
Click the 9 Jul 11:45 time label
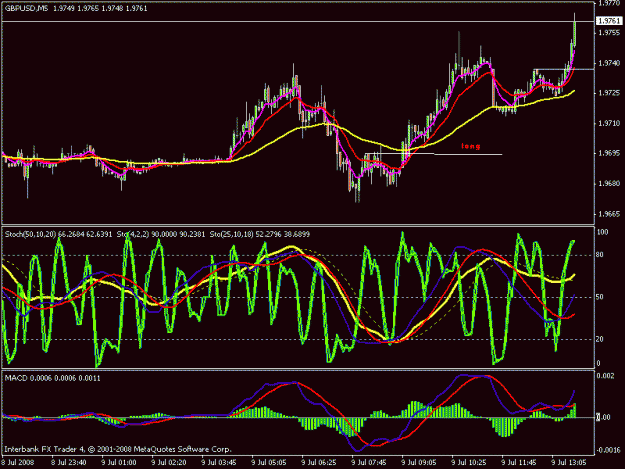point(519,463)
